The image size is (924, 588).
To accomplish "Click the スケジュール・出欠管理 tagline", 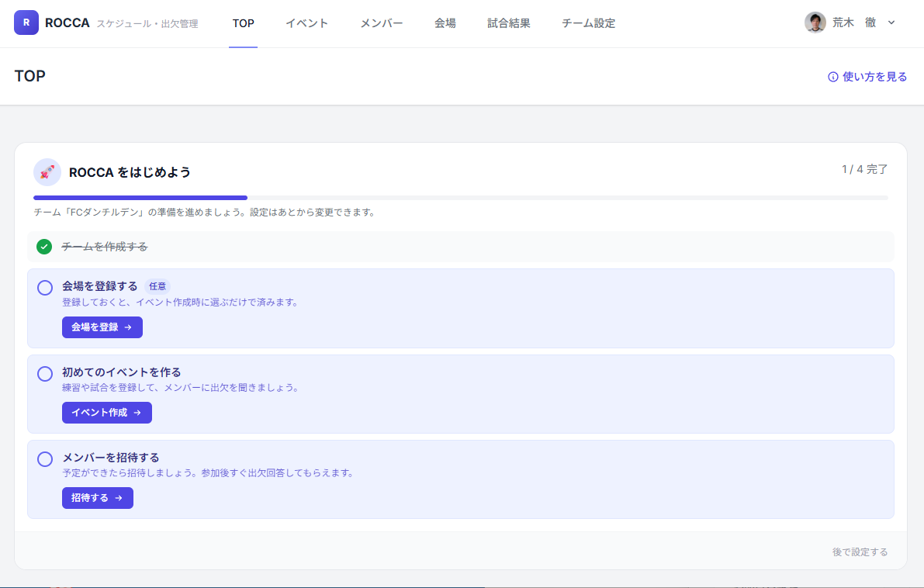I will 147,24.
